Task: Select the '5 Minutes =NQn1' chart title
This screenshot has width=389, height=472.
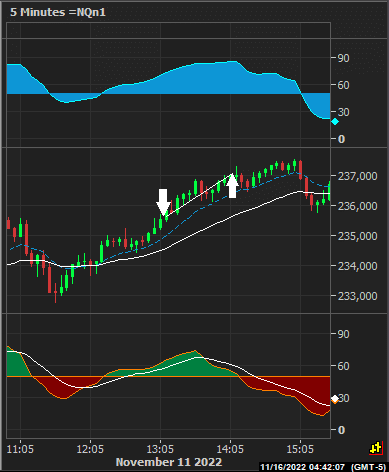Action: (x=58, y=12)
